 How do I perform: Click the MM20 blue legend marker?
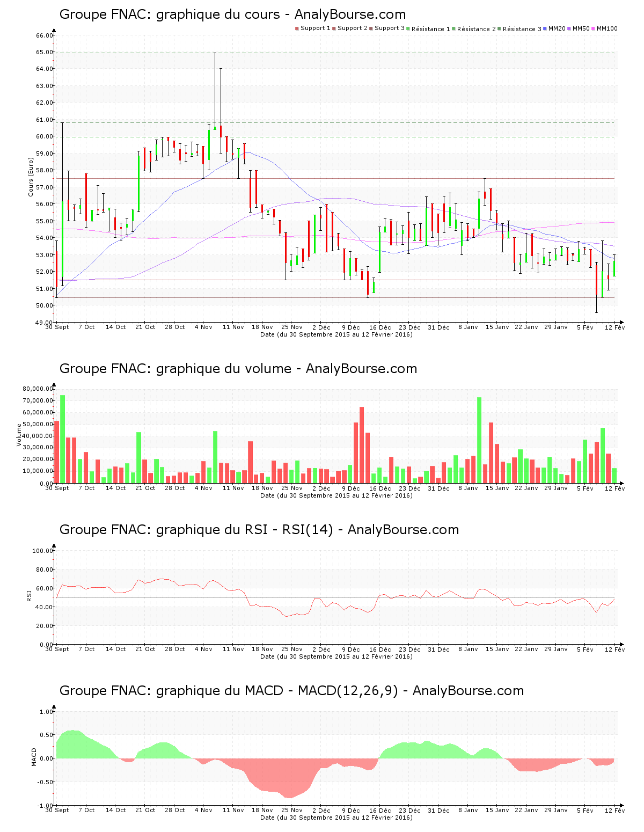click(x=545, y=28)
